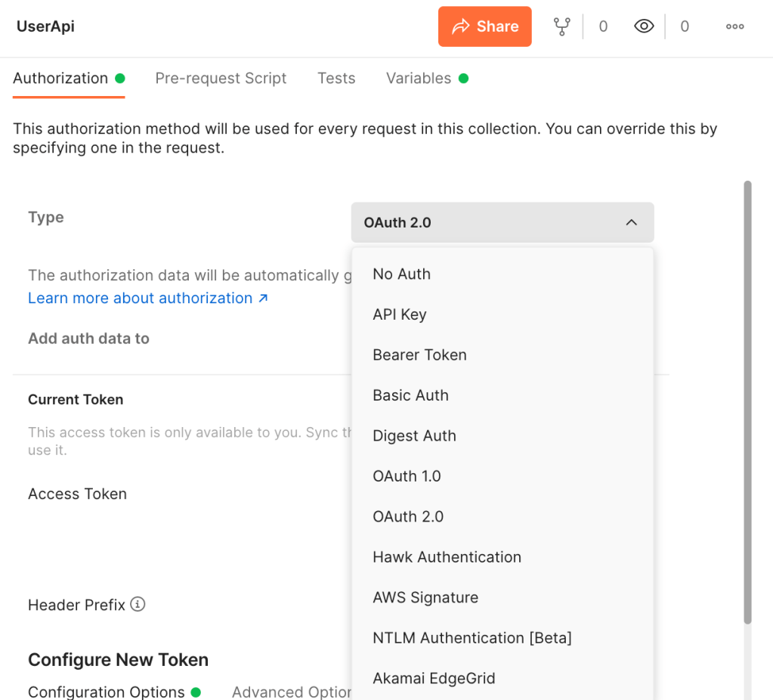The width and height of the screenshot is (773, 700).
Task: Open the three-dots more options menu
Action: coord(734,26)
